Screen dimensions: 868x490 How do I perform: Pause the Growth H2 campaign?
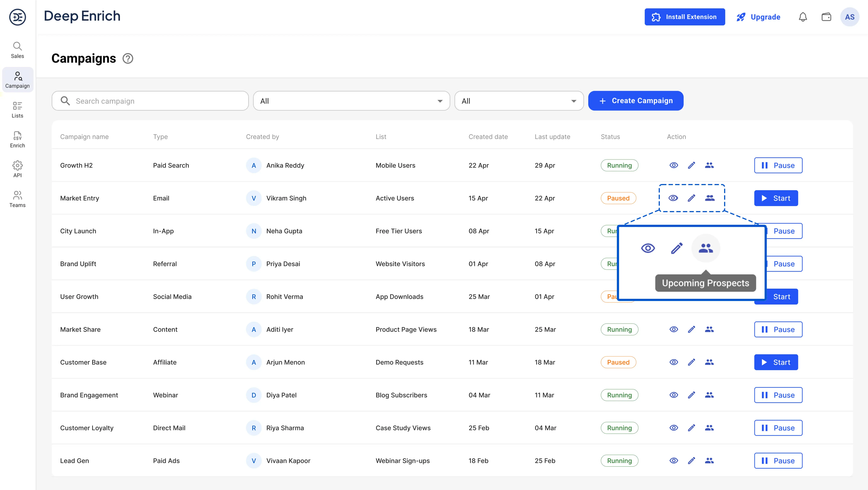778,165
